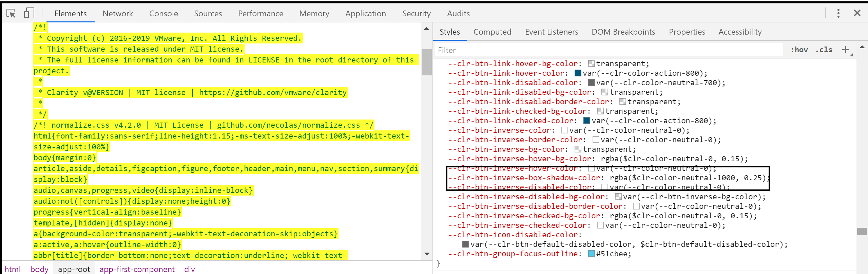Image resolution: width=868 pixels, height=274 pixels.
Task: Close the DevTools panel
Action: pos(857,13)
